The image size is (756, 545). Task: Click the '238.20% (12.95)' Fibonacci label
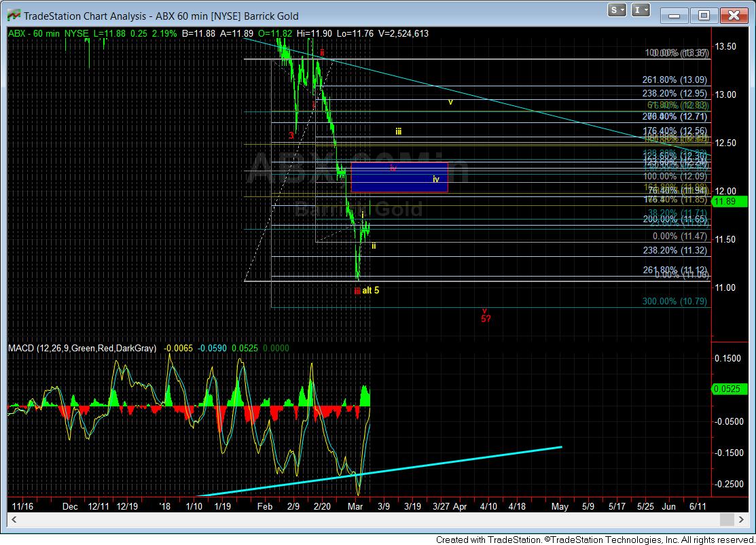pyautogui.click(x=674, y=94)
